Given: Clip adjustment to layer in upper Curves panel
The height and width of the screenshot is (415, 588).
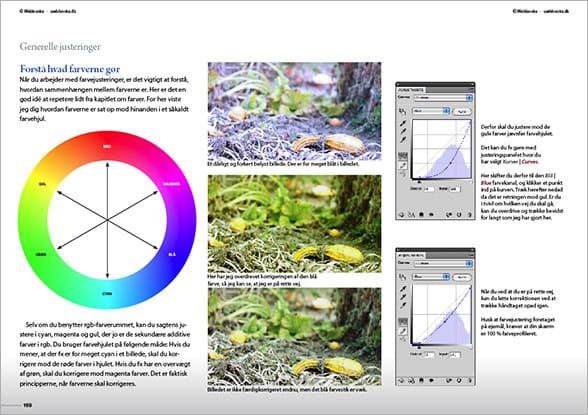Looking at the screenshot, I should (x=422, y=214).
